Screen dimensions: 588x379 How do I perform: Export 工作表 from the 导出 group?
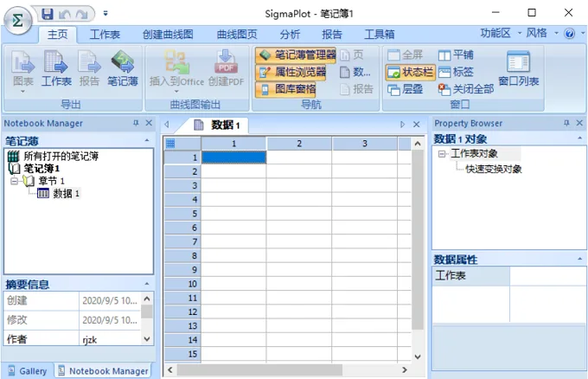tap(56, 68)
